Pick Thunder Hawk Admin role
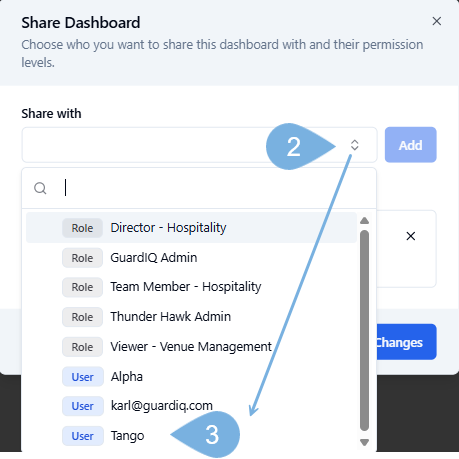Viewport: 459px width, 459px height. [x=191, y=317]
